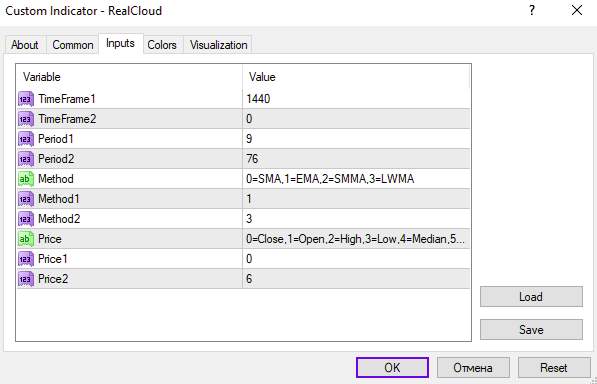Select the Period2 integer icon
This screenshot has height=384, width=597.
tap(26, 159)
